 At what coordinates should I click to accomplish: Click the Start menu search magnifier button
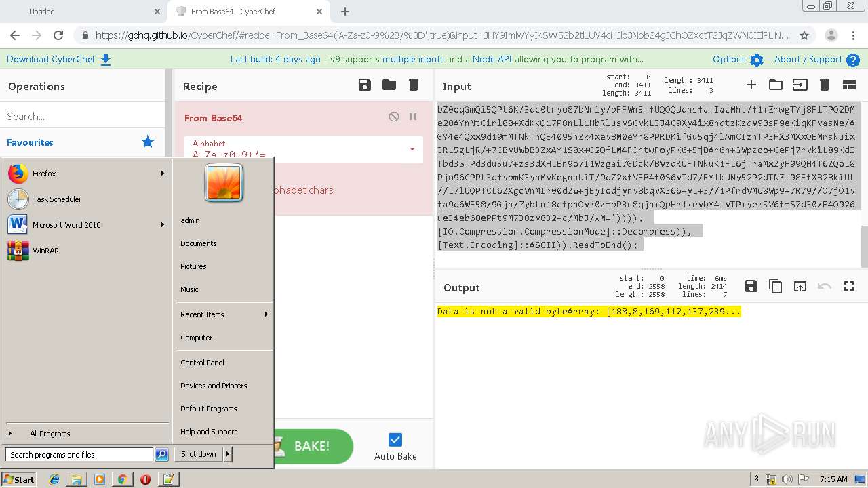161,455
